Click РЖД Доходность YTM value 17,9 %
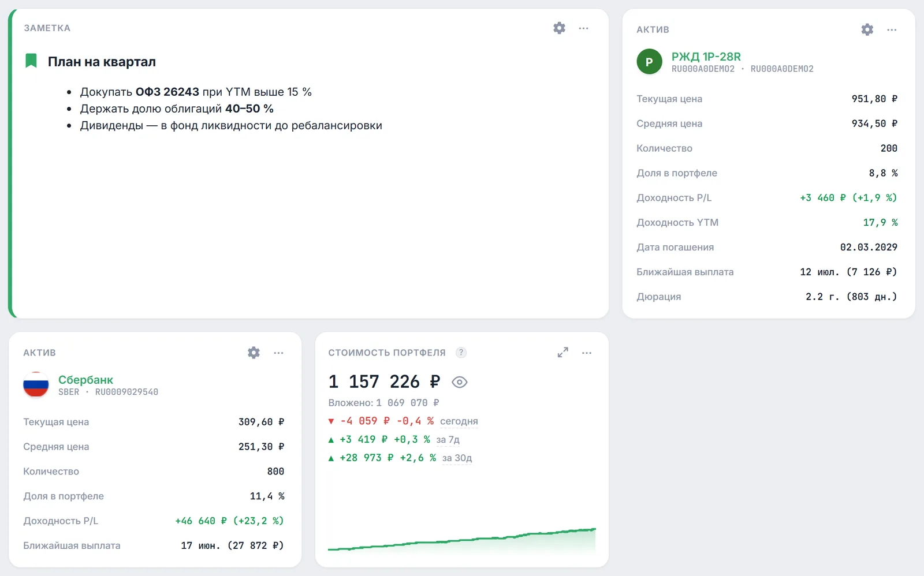The width and height of the screenshot is (924, 576). [880, 222]
